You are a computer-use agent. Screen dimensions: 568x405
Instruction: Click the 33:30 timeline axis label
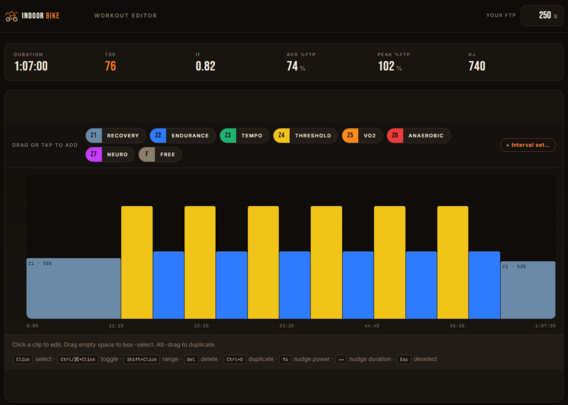[287, 326]
